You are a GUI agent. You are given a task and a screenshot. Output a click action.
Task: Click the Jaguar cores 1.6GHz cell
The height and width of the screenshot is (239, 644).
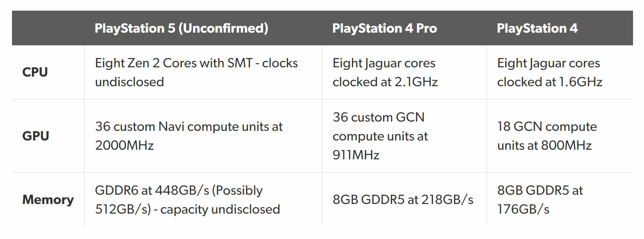coord(549,72)
